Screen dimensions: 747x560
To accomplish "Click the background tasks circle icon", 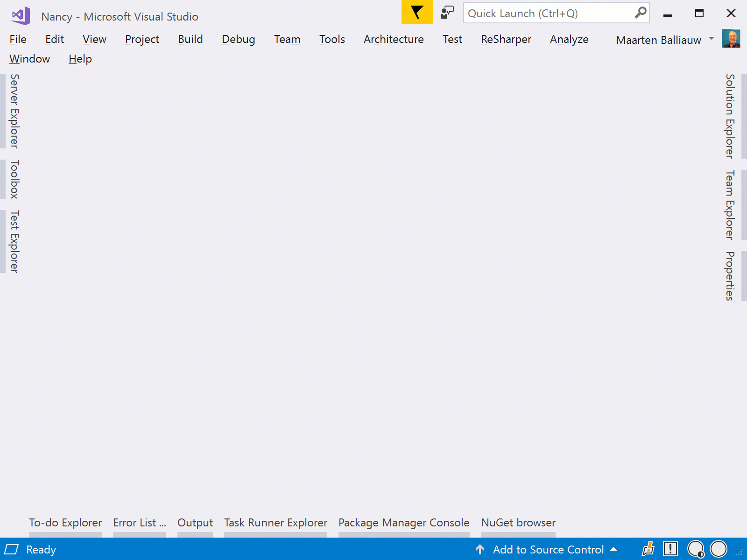I will pyautogui.click(x=718, y=550).
